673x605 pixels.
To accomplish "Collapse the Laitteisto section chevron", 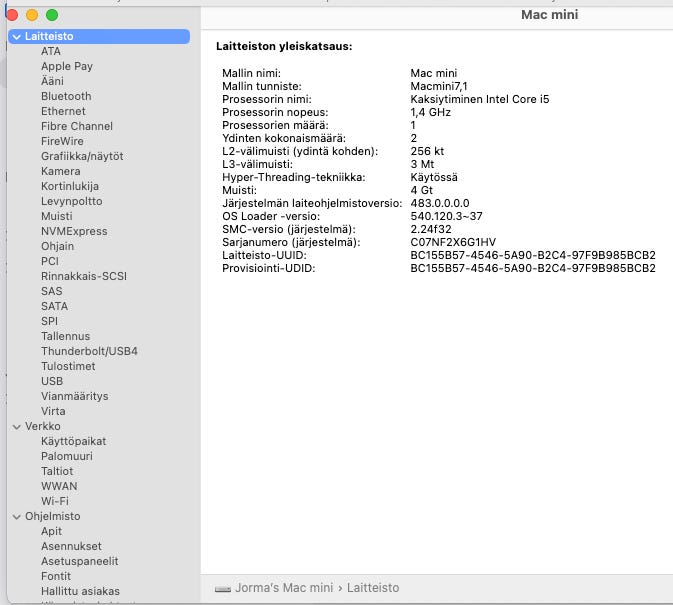I will tap(17, 37).
